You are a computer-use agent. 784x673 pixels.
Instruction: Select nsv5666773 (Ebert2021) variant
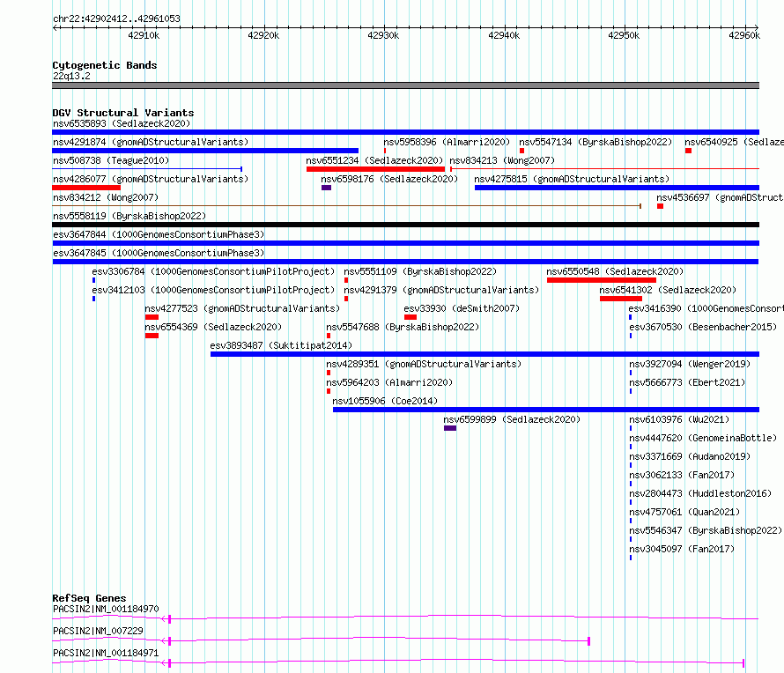point(687,382)
